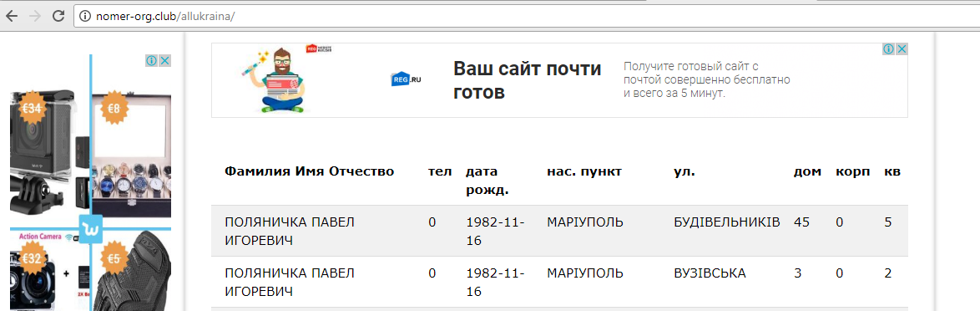
Task: Close the REG.RU banner ad with the X
Action: click(902, 48)
